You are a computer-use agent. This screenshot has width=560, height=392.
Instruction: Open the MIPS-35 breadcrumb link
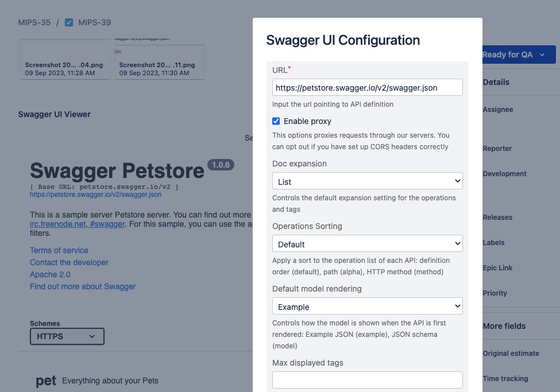click(x=34, y=23)
